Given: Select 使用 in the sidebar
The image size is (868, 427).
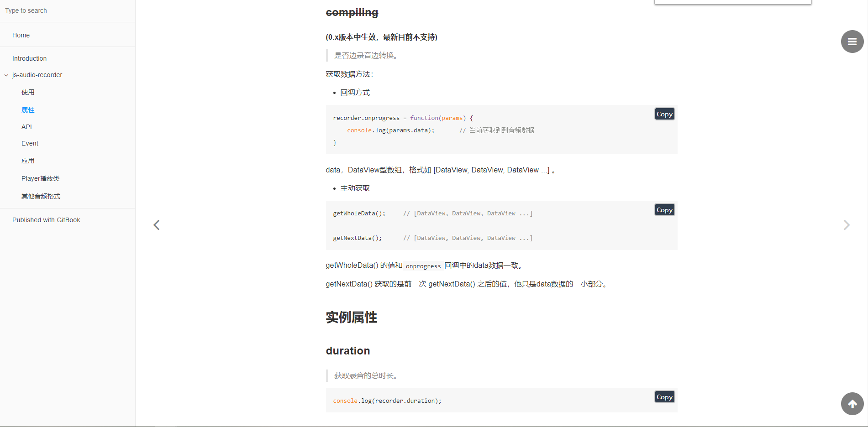Looking at the screenshot, I should coord(28,92).
